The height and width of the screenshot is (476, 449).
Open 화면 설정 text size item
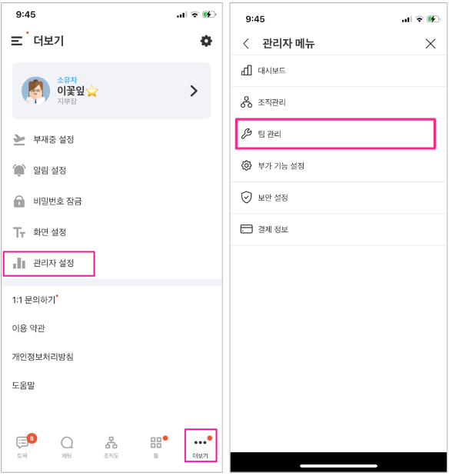click(111, 232)
